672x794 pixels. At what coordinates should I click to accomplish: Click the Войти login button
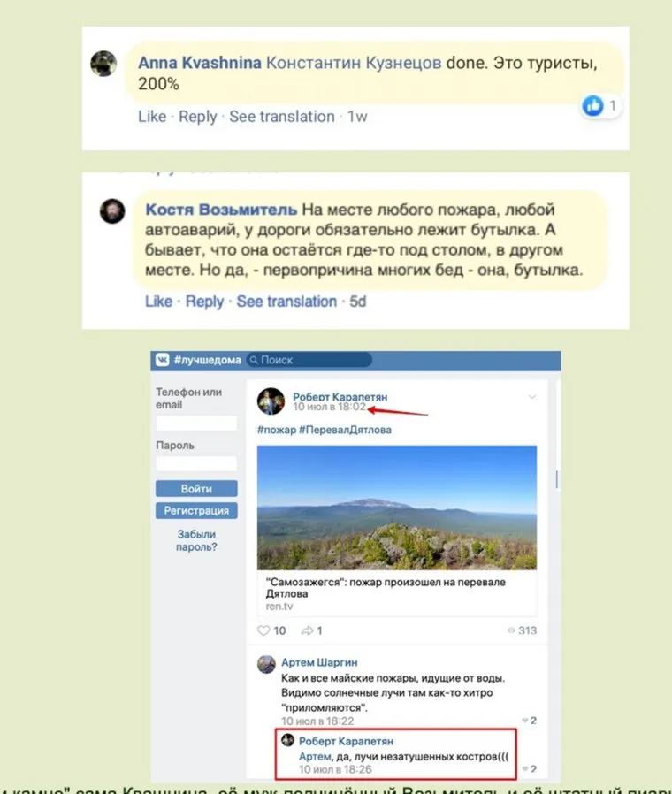[196, 489]
